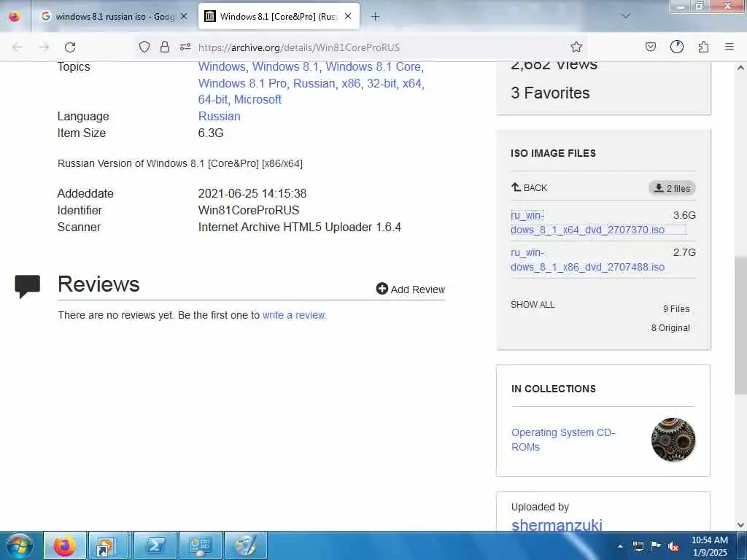Open the site permissions icon in address bar
Viewport: 747px width, 560px height.
tap(185, 47)
